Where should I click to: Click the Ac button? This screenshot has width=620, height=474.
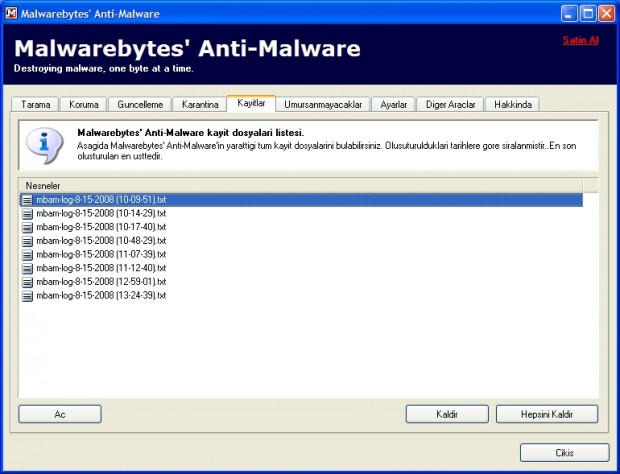(x=60, y=414)
